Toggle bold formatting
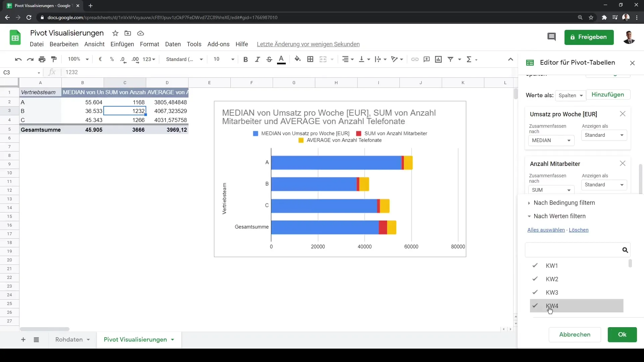 tap(246, 59)
